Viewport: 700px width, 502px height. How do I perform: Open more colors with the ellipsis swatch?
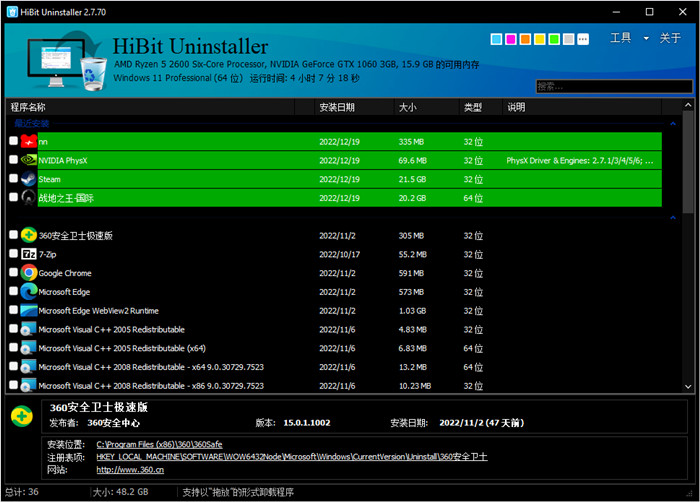[x=583, y=39]
